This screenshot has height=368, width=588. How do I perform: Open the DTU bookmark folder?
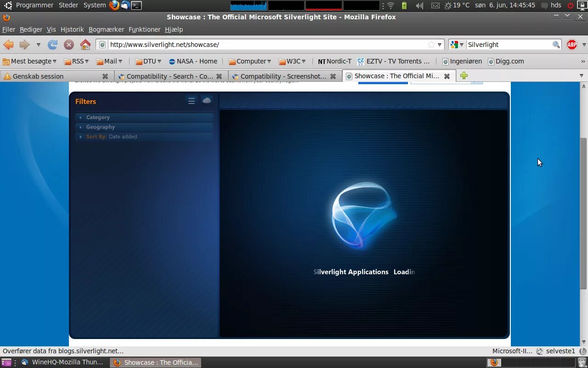click(x=148, y=61)
